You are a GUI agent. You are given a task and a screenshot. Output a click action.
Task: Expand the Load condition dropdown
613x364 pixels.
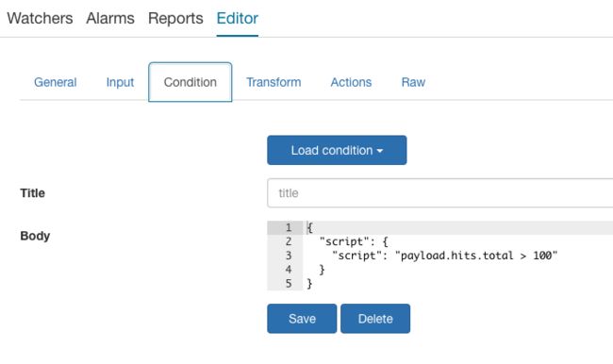[337, 150]
